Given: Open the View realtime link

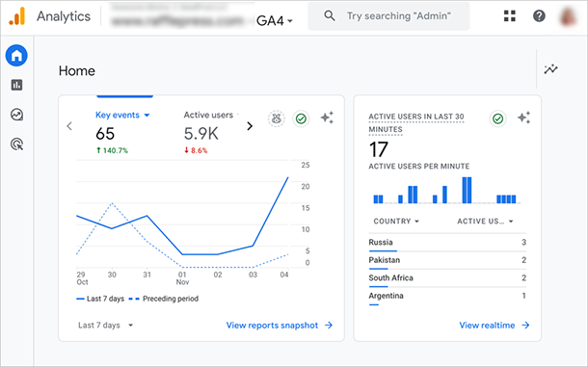Looking at the screenshot, I should pyautogui.click(x=494, y=326).
